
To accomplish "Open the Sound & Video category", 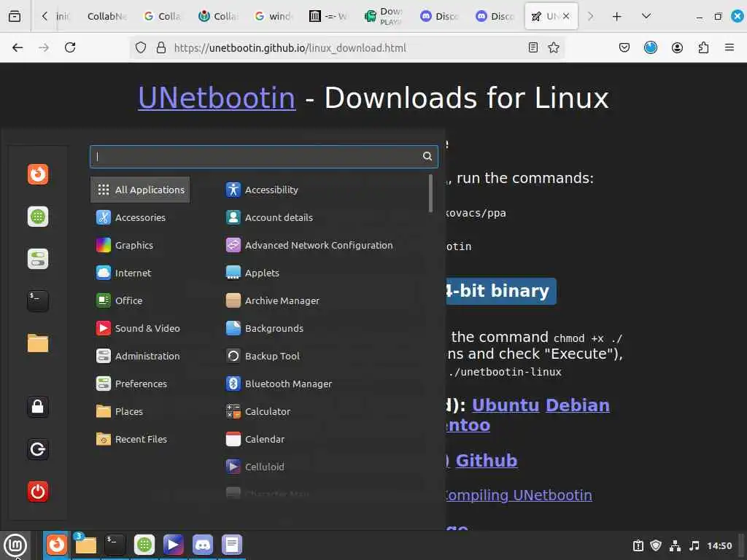I will tap(140, 328).
